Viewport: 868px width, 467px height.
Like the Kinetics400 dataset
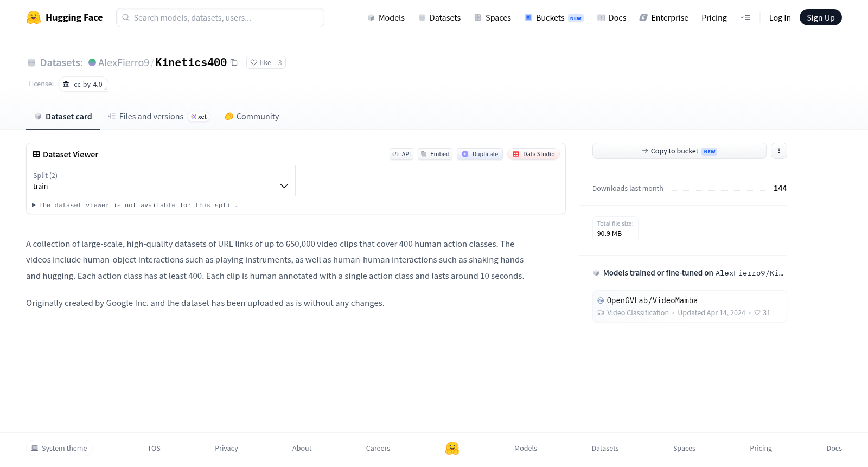point(261,62)
